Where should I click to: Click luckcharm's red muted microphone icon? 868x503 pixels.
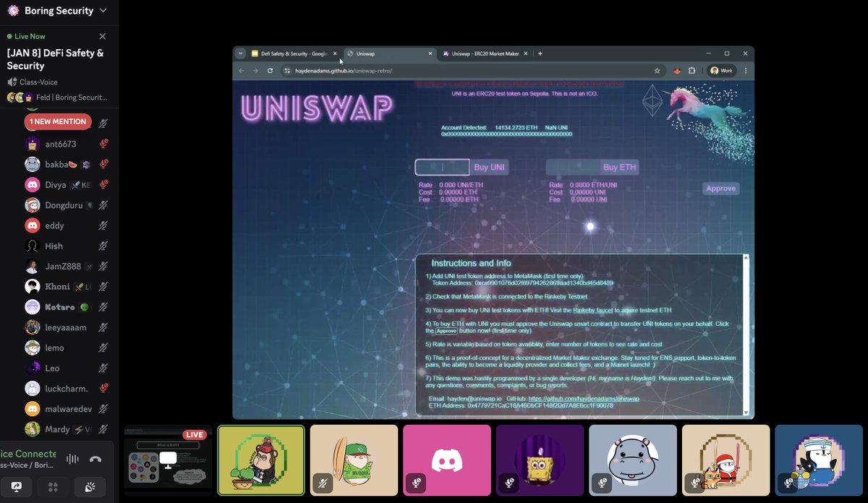pos(103,388)
